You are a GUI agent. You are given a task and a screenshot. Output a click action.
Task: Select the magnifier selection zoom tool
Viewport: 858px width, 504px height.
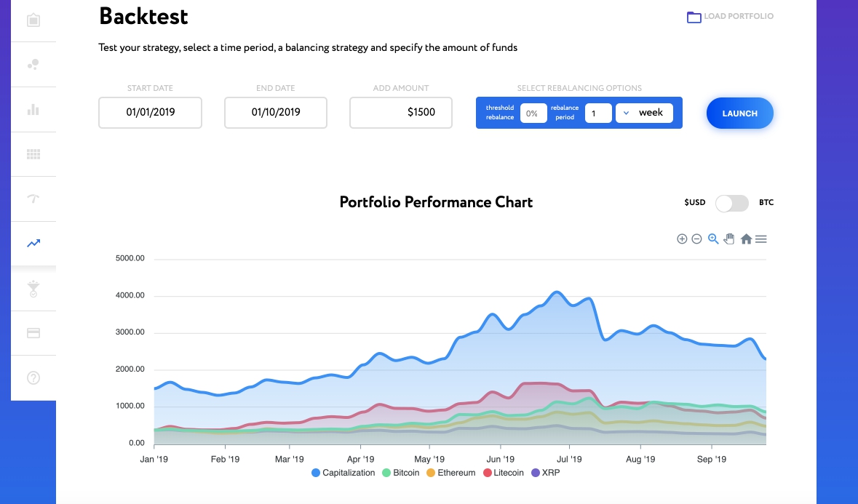713,239
